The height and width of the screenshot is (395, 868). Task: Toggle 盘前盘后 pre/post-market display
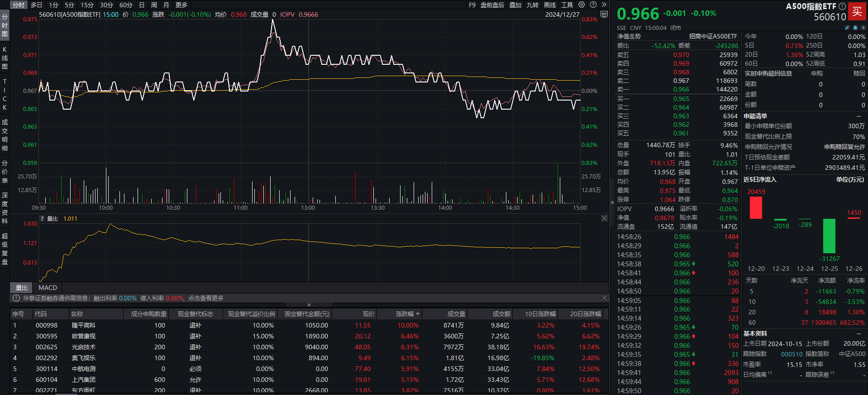coord(492,5)
